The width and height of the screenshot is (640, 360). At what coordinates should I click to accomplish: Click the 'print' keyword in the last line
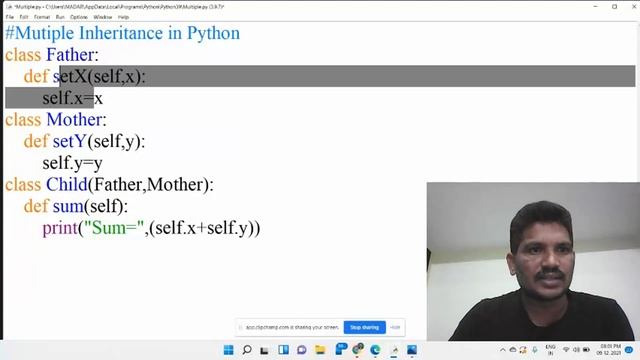pyautogui.click(x=60, y=228)
